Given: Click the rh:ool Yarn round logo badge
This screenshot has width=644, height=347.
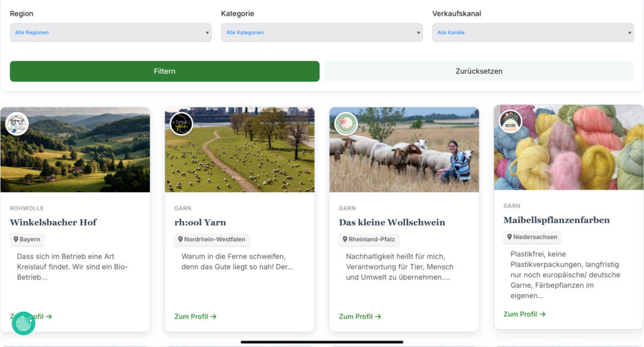Looking at the screenshot, I should point(182,123).
